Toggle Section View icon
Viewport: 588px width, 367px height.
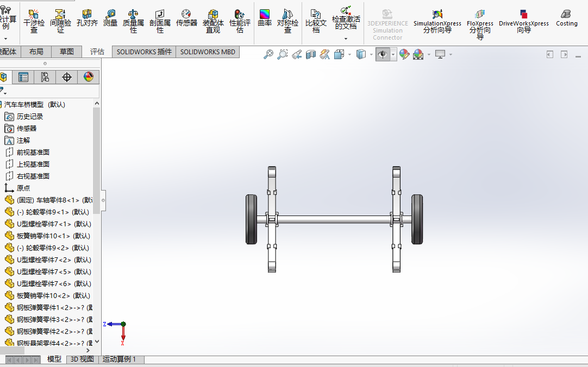coord(311,54)
